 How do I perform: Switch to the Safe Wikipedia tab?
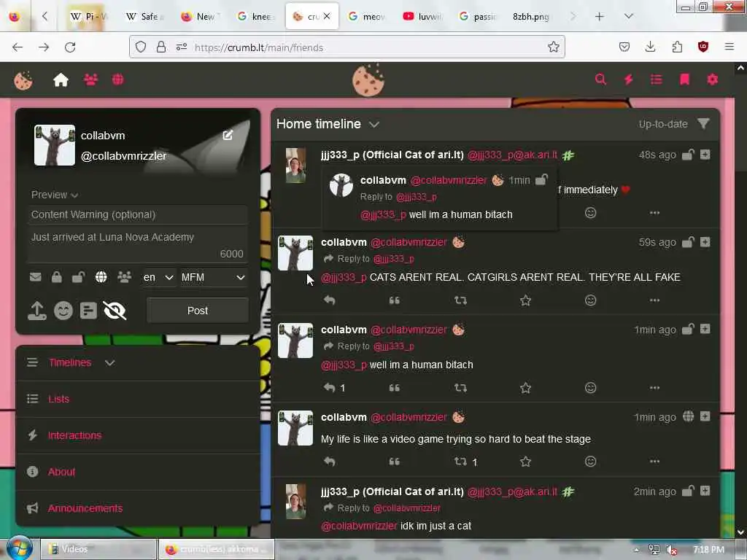(x=145, y=16)
